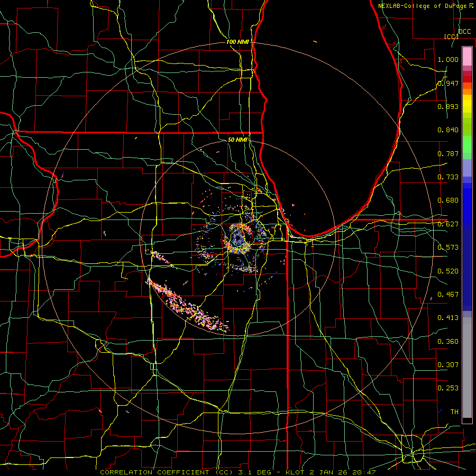Click the '0.627' color scale label
The image size is (476, 476).
click(x=448, y=224)
